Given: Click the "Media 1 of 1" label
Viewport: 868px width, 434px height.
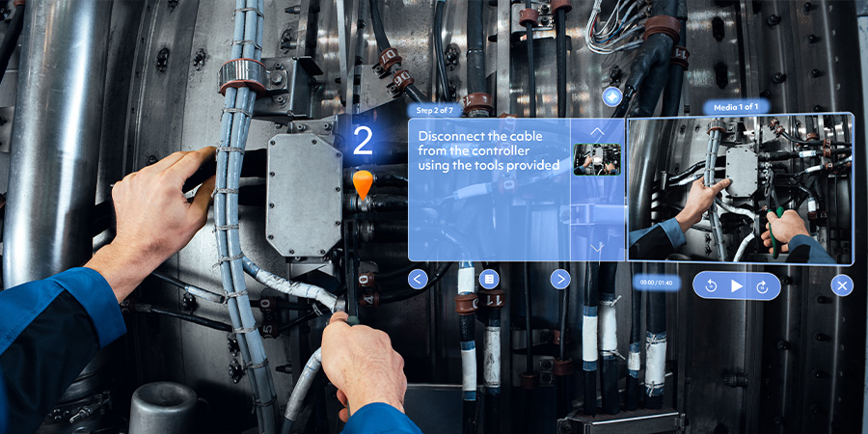Looking at the screenshot, I should click(x=737, y=107).
